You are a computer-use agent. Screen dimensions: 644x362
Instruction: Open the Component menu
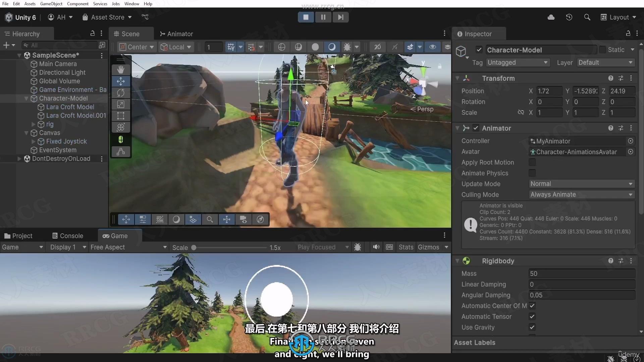point(78,4)
